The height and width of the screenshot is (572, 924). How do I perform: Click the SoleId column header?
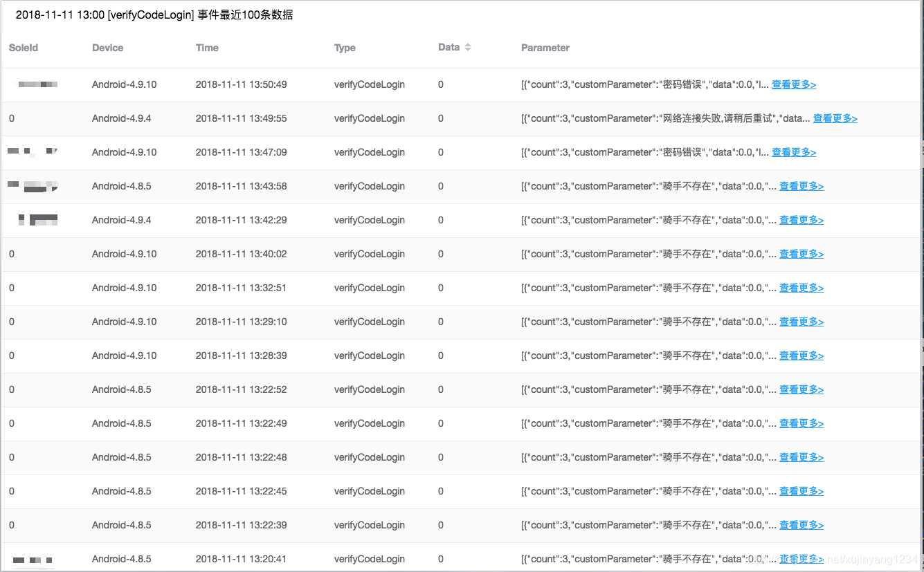24,48
